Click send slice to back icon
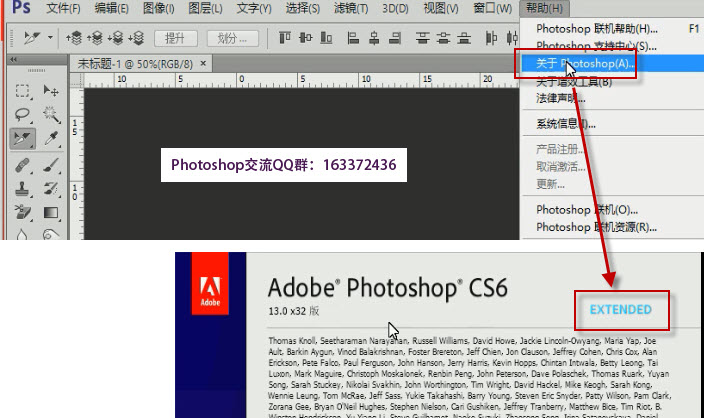Image resolution: width=704 pixels, height=418 pixels. (136, 38)
